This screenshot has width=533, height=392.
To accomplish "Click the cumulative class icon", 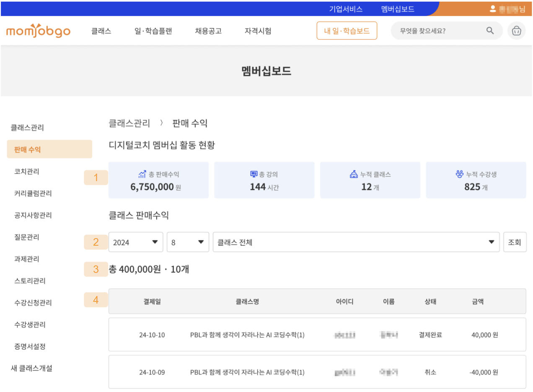I will point(354,174).
